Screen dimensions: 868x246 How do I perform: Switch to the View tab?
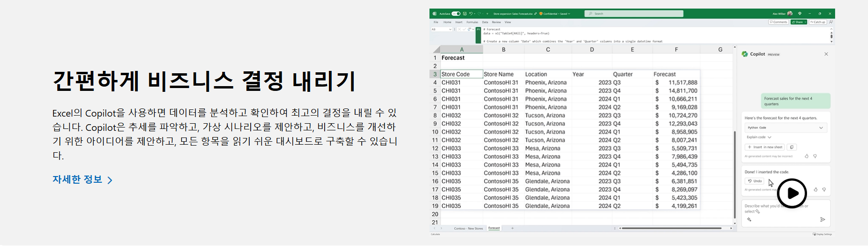508,22
